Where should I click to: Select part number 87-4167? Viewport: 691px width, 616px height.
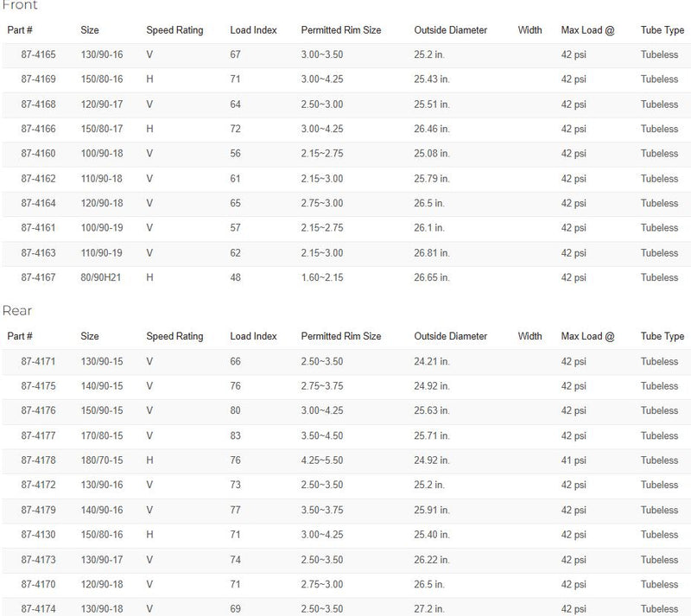pos(39,278)
